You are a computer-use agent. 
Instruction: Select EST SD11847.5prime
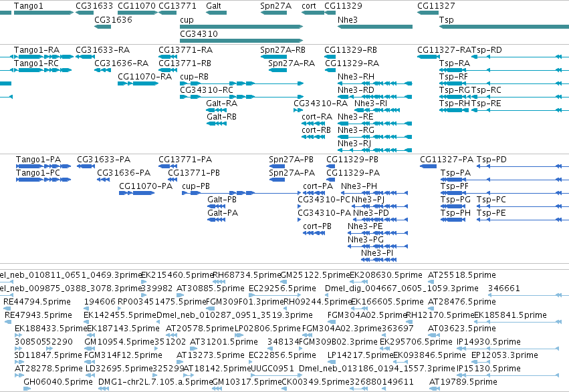point(48,356)
